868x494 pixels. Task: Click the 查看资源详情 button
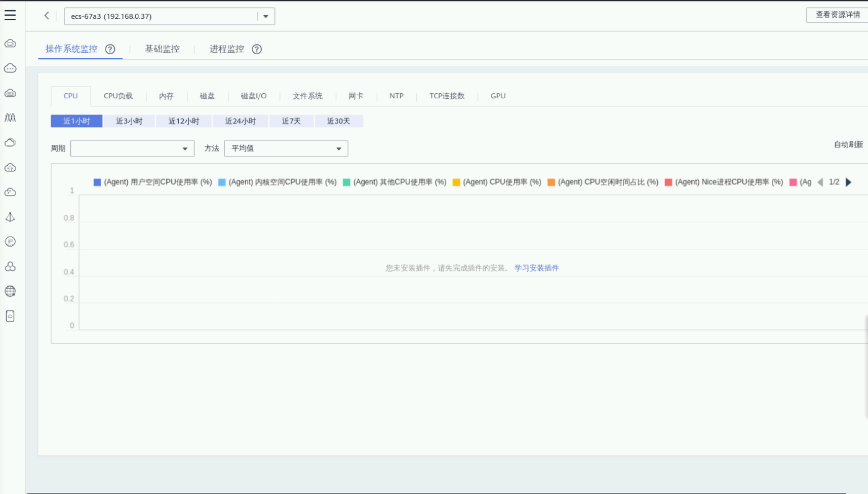click(x=837, y=15)
